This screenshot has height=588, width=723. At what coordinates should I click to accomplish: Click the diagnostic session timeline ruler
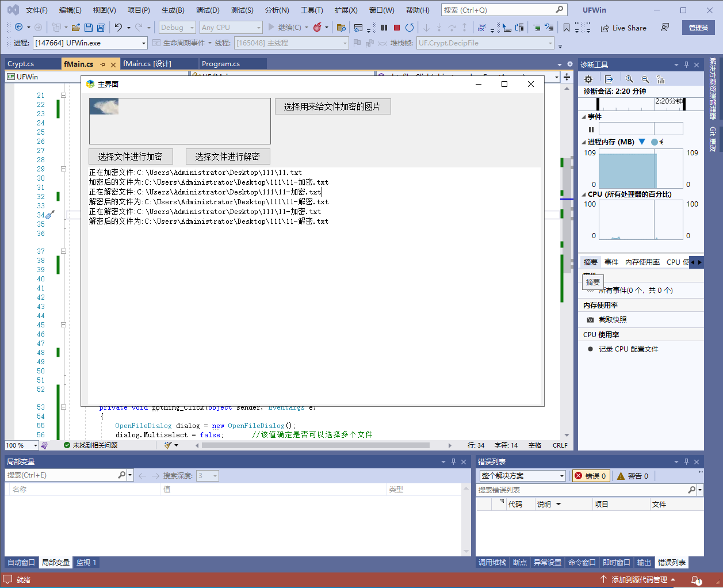pos(641,104)
